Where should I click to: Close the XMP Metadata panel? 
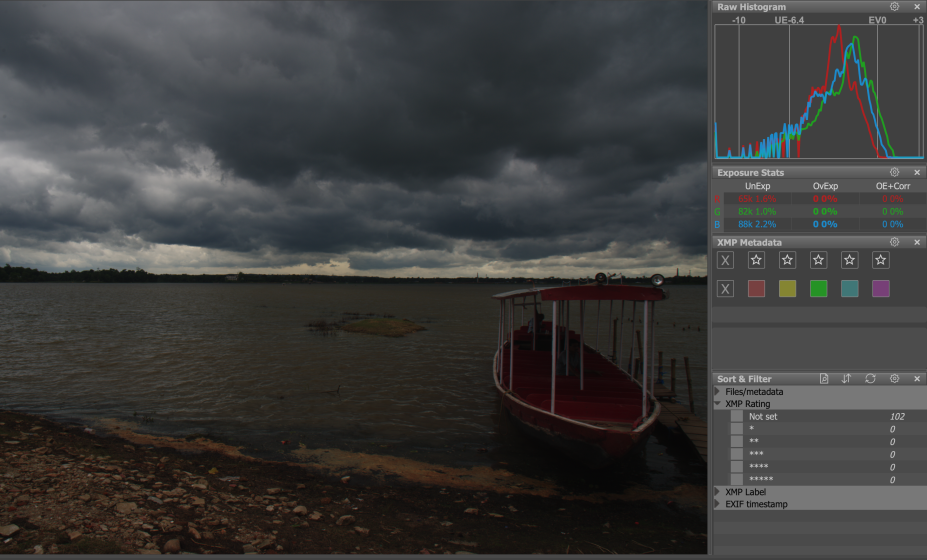(917, 242)
